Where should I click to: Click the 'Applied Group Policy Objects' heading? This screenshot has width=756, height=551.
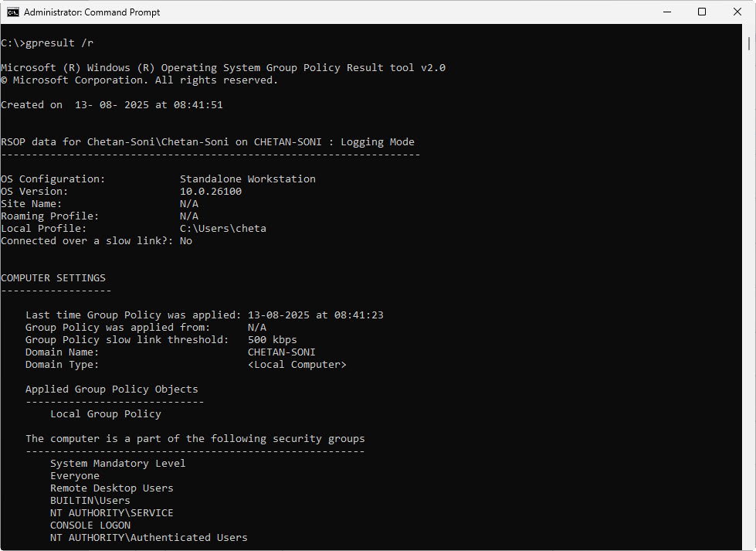pos(112,389)
